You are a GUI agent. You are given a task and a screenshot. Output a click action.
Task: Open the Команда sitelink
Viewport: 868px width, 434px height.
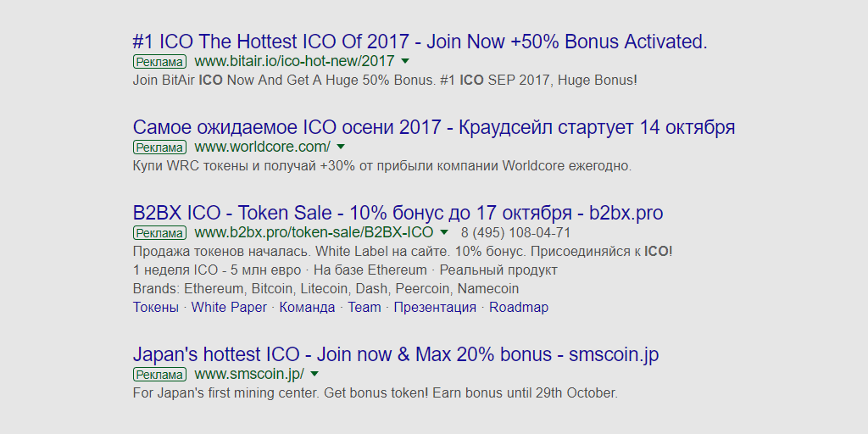[x=307, y=307]
